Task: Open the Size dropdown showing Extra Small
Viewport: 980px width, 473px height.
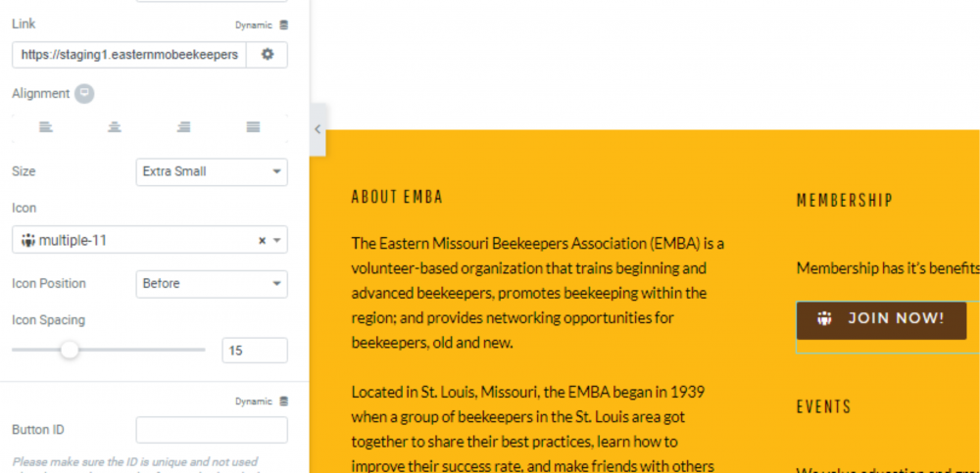Action: (212, 171)
